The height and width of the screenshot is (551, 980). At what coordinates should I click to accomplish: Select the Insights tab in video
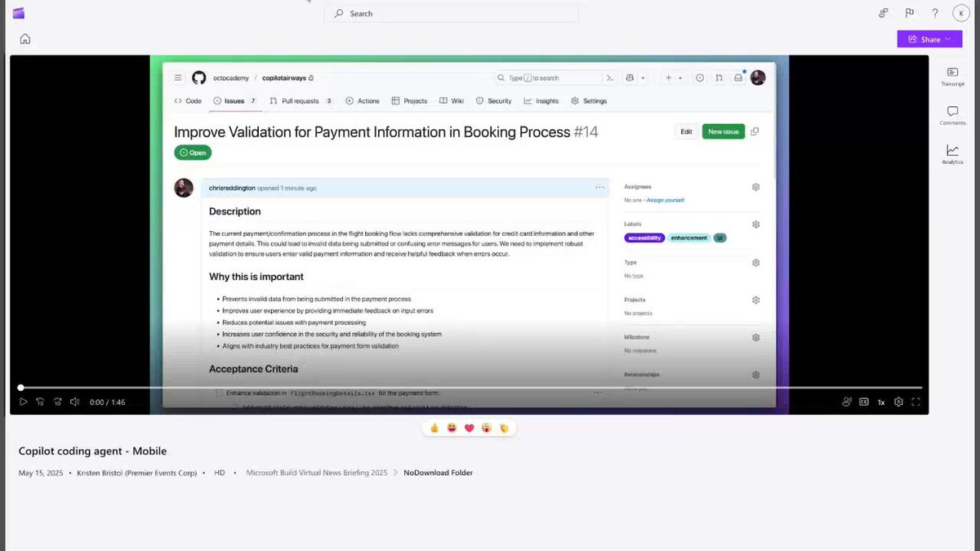tap(541, 101)
